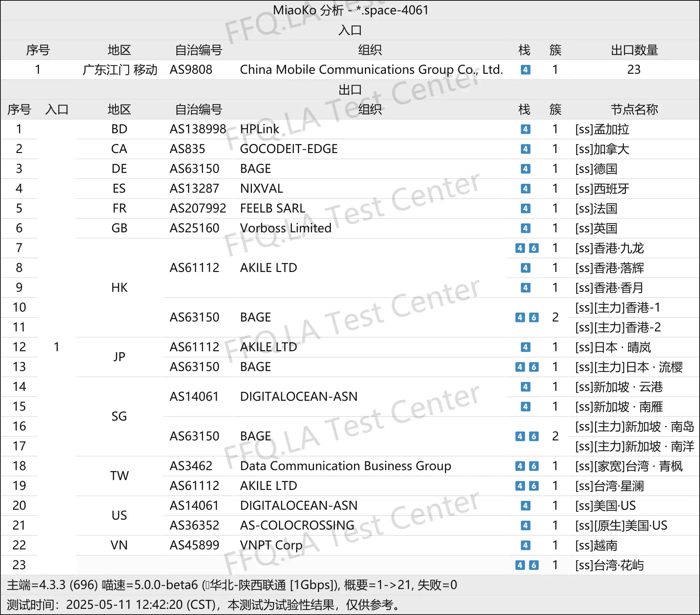This screenshot has height=615, width=700.
Task: Click the TW region cell
Action: (x=119, y=476)
